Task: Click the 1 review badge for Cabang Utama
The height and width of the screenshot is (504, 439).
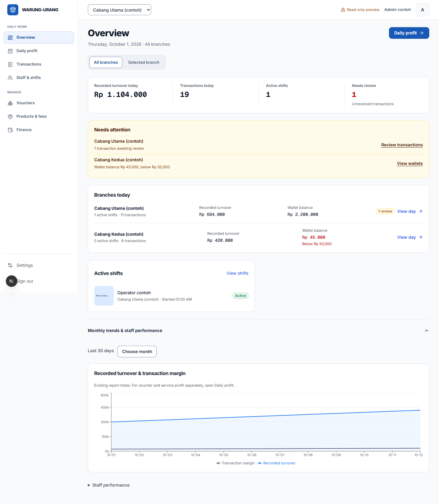Action: tap(385, 211)
